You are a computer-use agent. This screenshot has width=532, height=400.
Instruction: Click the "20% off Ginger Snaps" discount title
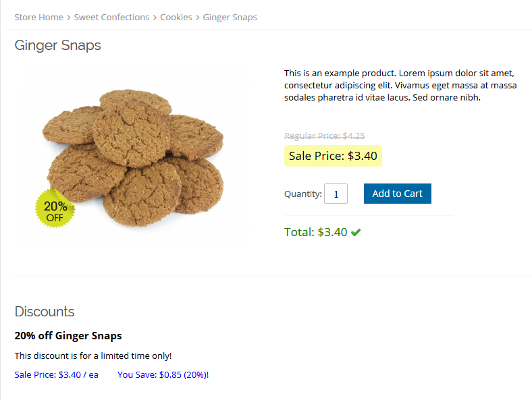click(x=68, y=336)
